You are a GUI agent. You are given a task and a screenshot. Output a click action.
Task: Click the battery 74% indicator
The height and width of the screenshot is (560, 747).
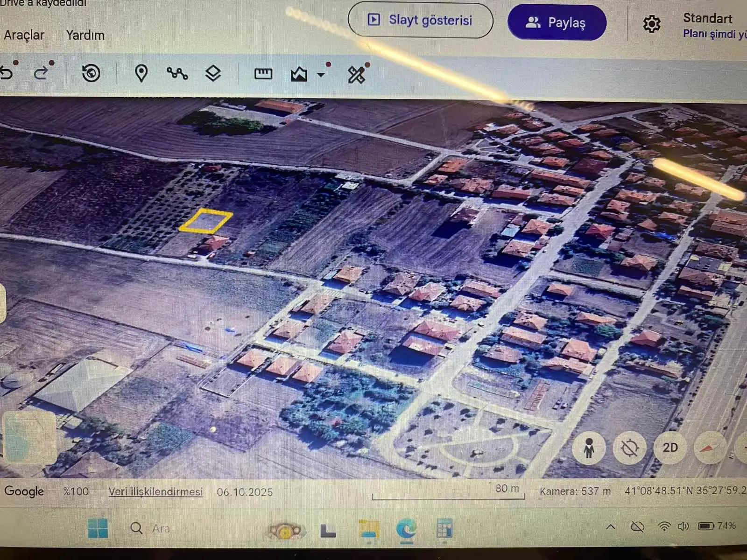(x=717, y=526)
